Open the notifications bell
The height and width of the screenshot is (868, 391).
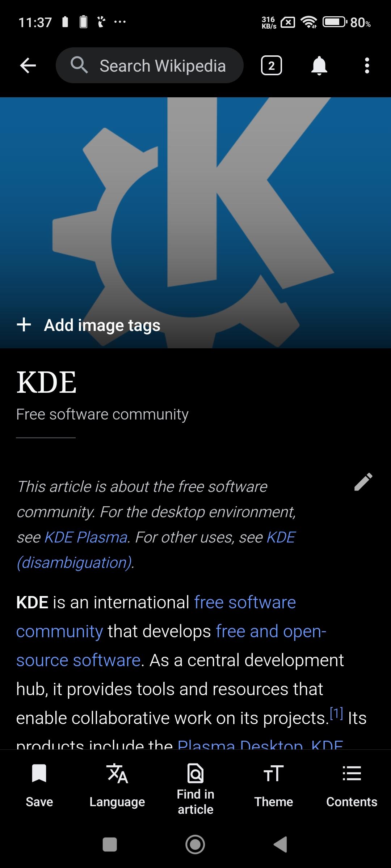click(x=319, y=66)
